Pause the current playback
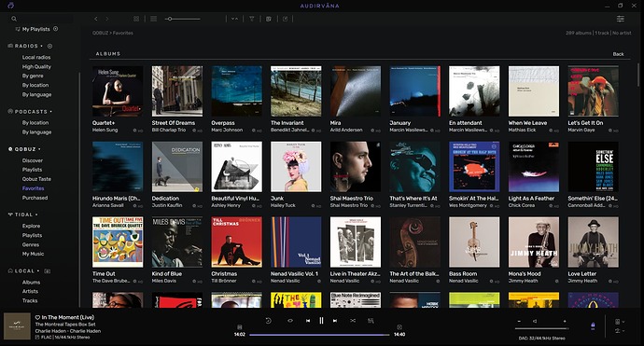The height and width of the screenshot is (346, 644). click(x=322, y=321)
